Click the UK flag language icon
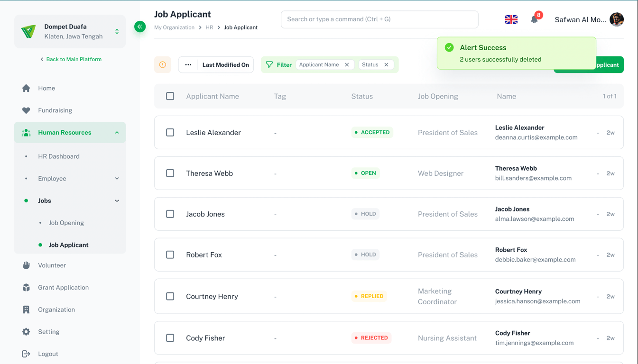The width and height of the screenshot is (638, 364). (x=511, y=19)
